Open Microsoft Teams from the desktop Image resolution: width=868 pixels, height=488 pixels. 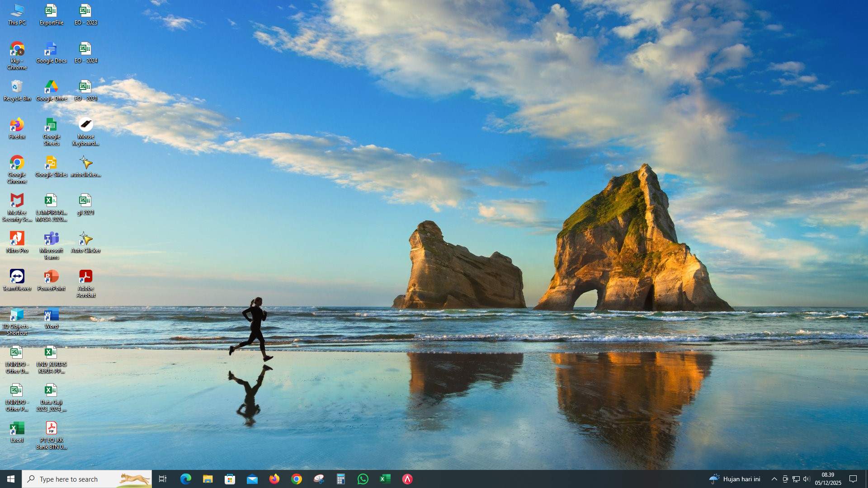[x=51, y=239]
